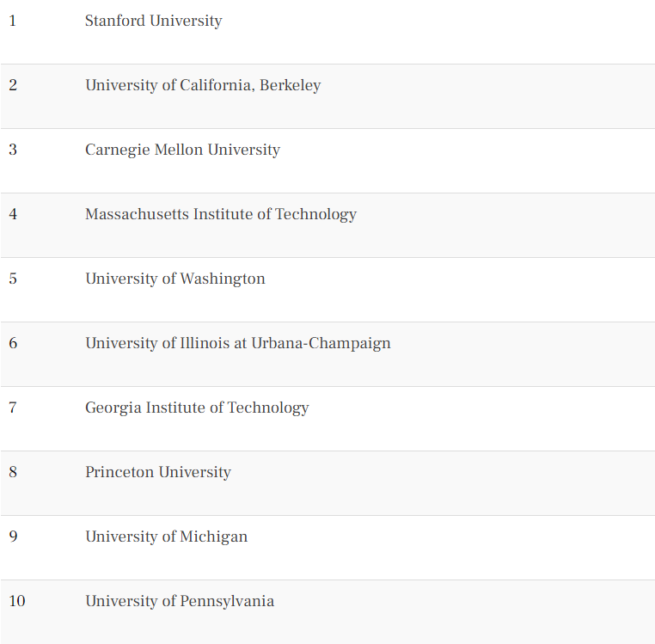Click rank number 1
The width and height of the screenshot is (655, 644).
tap(13, 21)
